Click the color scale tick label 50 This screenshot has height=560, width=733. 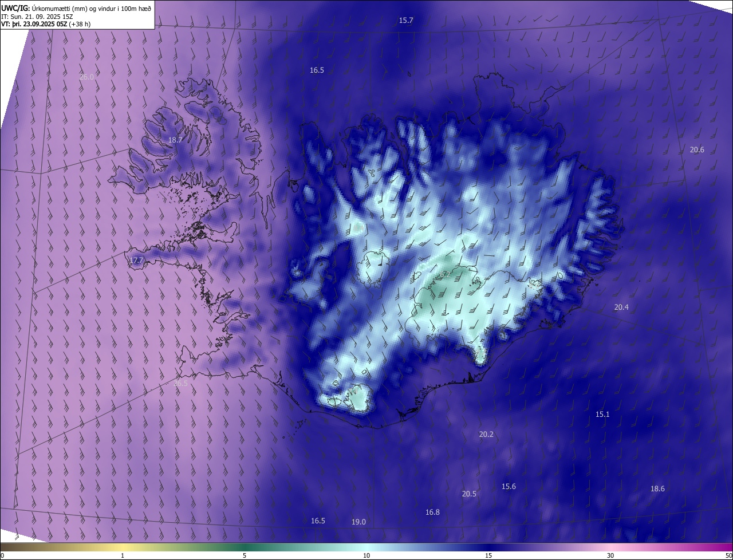[x=728, y=555]
